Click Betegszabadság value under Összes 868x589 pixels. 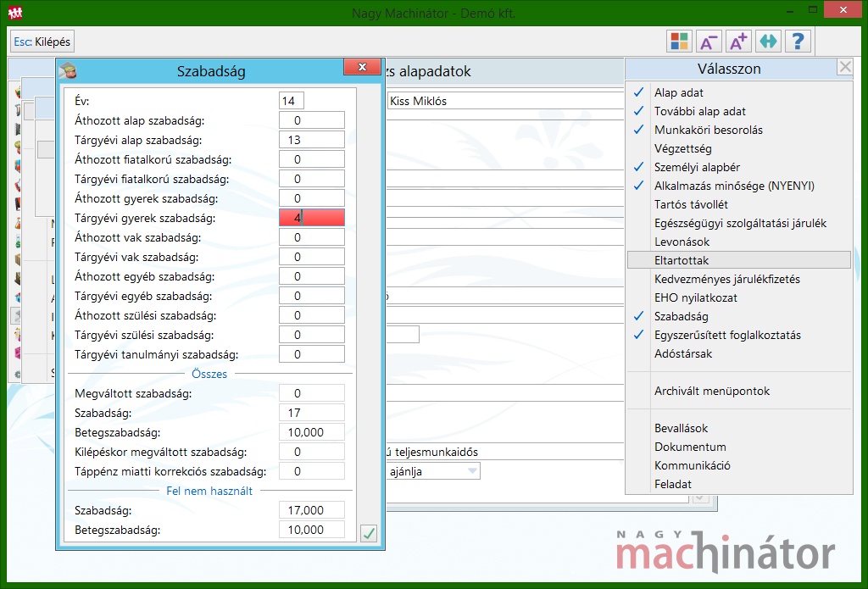312,432
